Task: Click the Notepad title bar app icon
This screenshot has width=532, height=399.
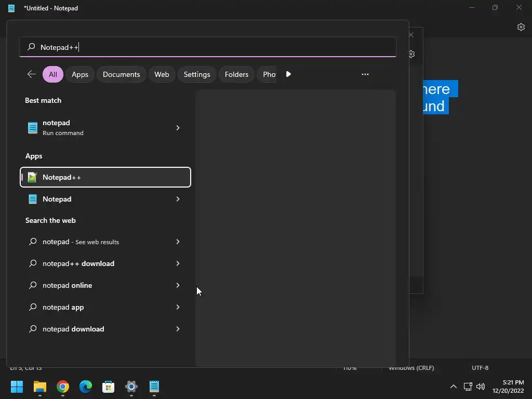Action: coord(11,8)
